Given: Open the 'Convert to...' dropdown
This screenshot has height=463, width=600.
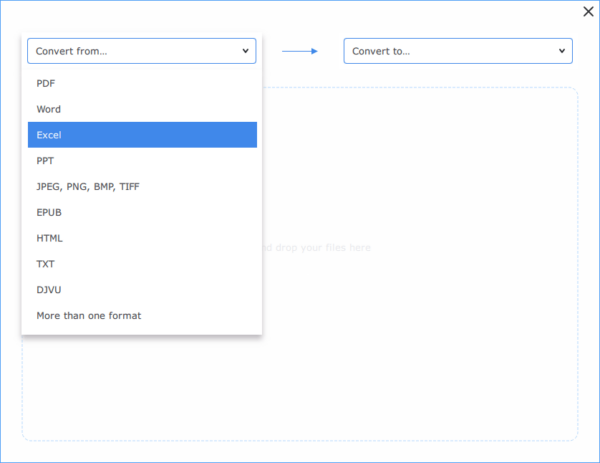Looking at the screenshot, I should pyautogui.click(x=458, y=51).
